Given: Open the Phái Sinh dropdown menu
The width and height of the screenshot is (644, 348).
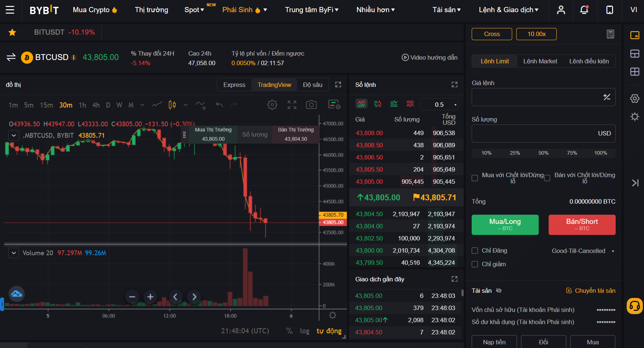Looking at the screenshot, I should tap(244, 10).
